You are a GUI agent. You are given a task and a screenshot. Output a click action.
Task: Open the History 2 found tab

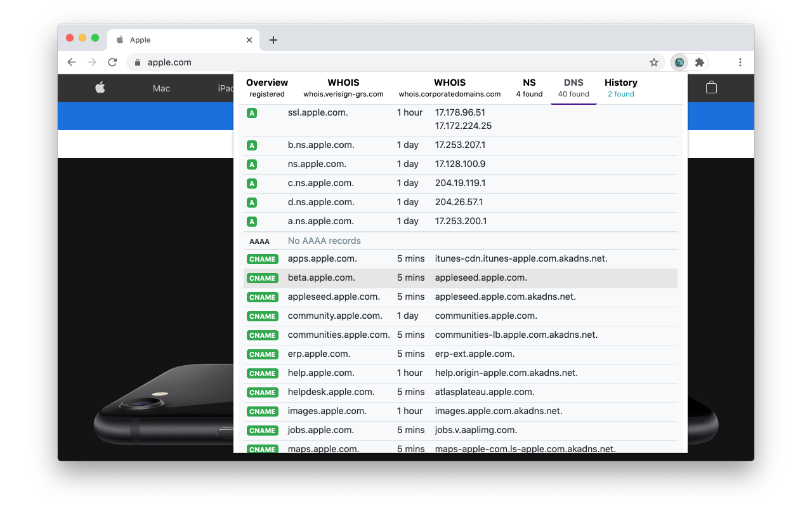(x=621, y=88)
